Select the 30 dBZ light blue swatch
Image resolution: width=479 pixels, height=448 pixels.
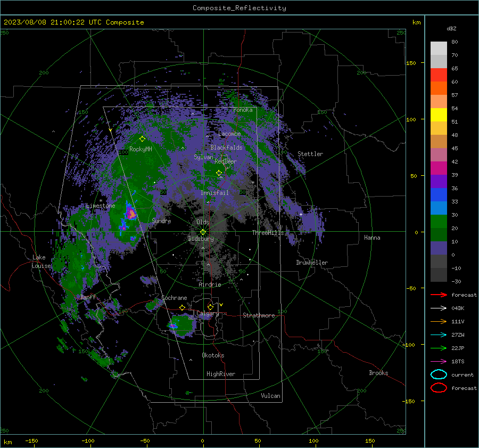coord(439,208)
